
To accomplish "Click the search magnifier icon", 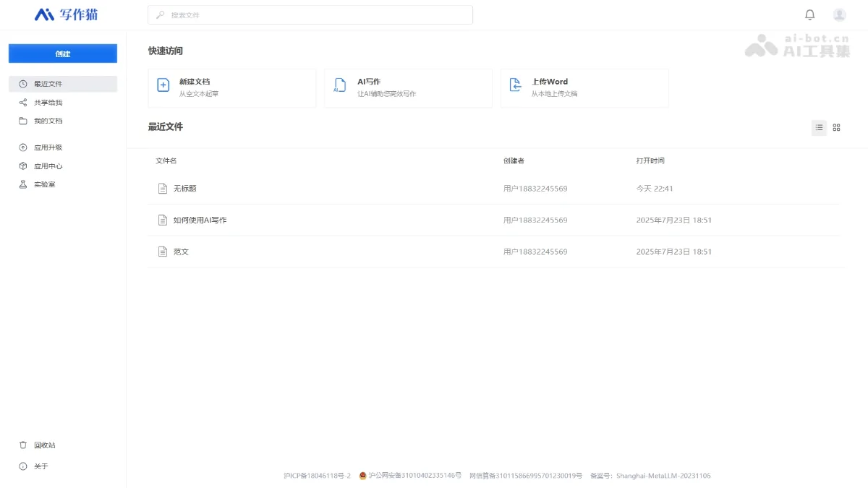I will pos(161,14).
